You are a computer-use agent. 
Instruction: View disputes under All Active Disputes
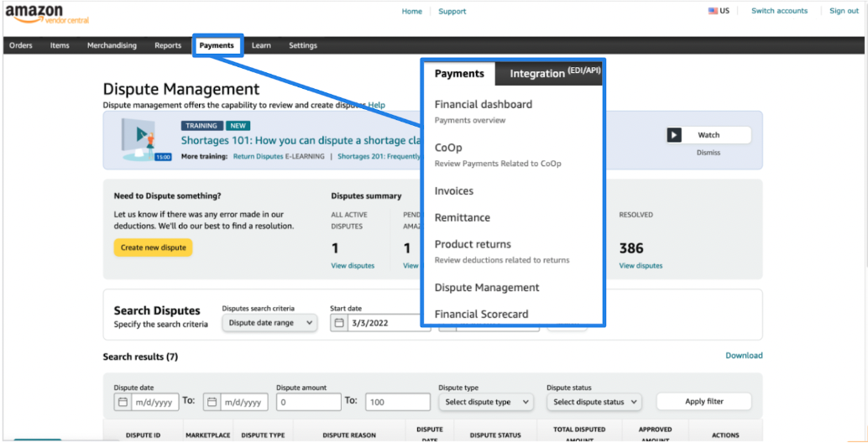[353, 265]
